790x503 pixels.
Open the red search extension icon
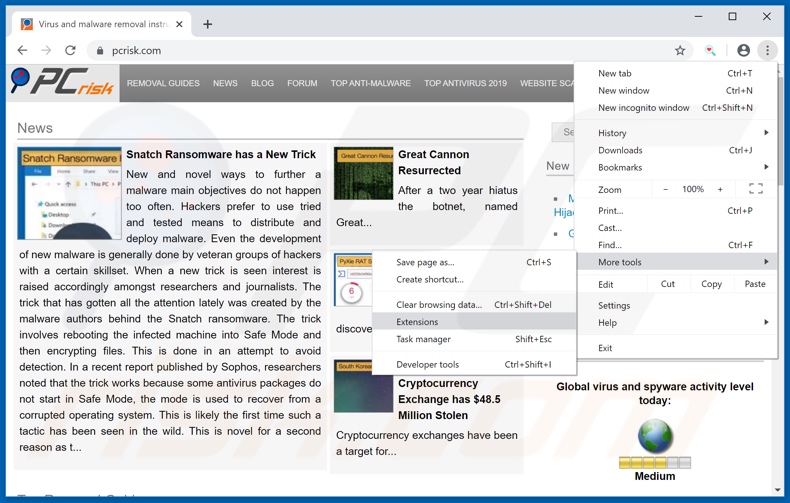click(710, 50)
